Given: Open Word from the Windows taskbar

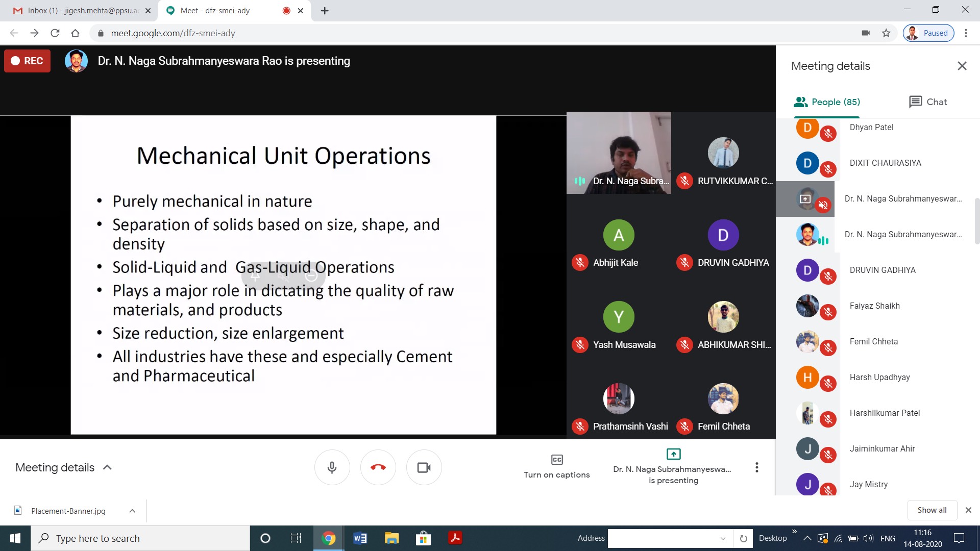Looking at the screenshot, I should click(360, 538).
